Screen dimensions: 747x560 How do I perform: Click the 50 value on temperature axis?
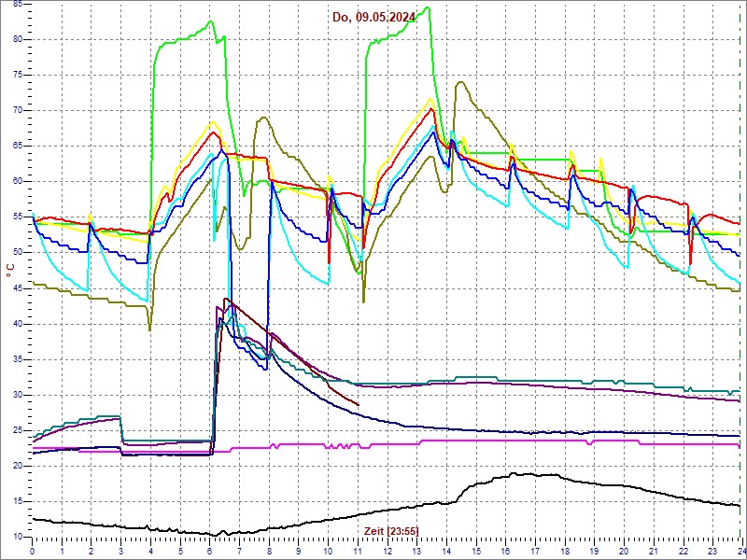coord(17,253)
